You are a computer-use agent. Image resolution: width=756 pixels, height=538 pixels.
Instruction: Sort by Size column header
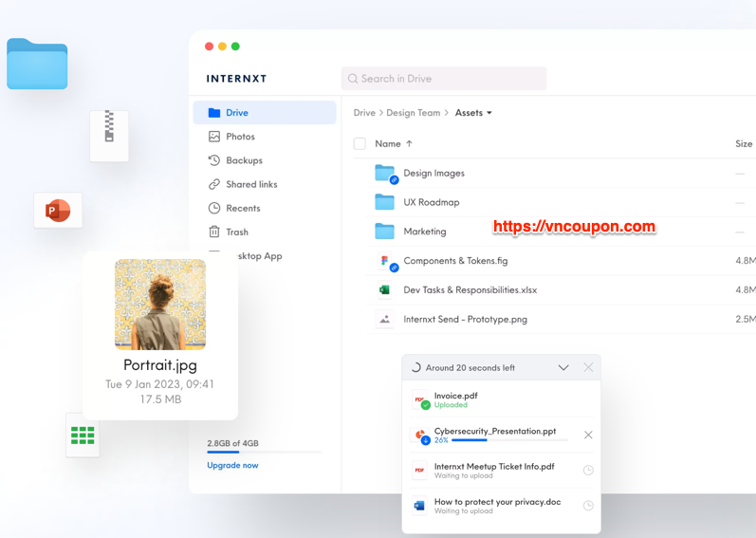[744, 143]
